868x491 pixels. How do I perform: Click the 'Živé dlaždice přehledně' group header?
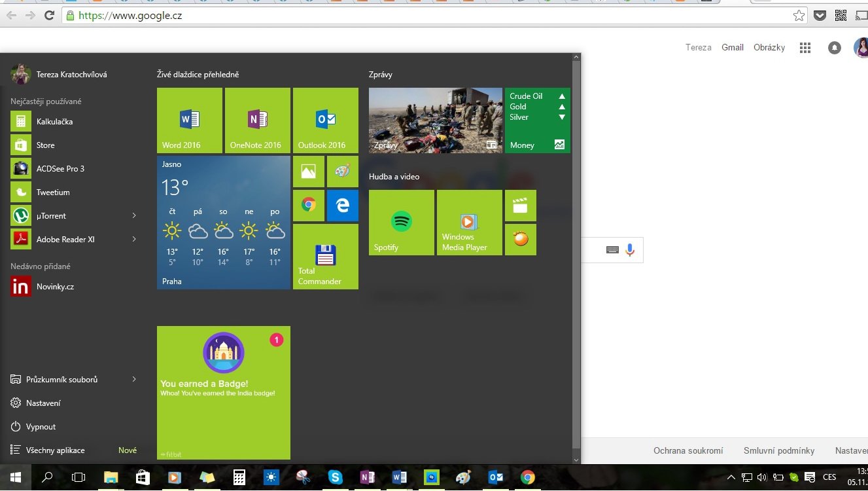click(x=198, y=75)
